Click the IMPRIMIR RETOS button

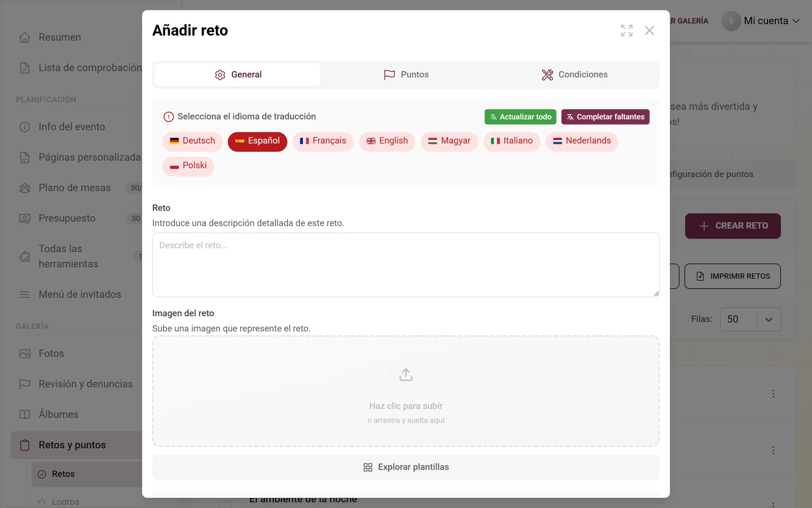pos(732,276)
